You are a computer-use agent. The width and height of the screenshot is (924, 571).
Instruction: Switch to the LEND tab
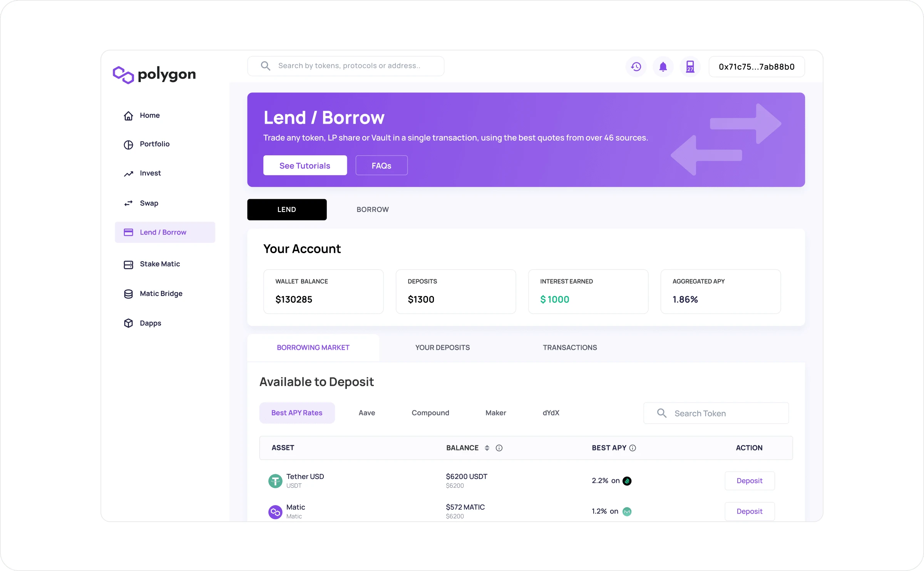[287, 210]
